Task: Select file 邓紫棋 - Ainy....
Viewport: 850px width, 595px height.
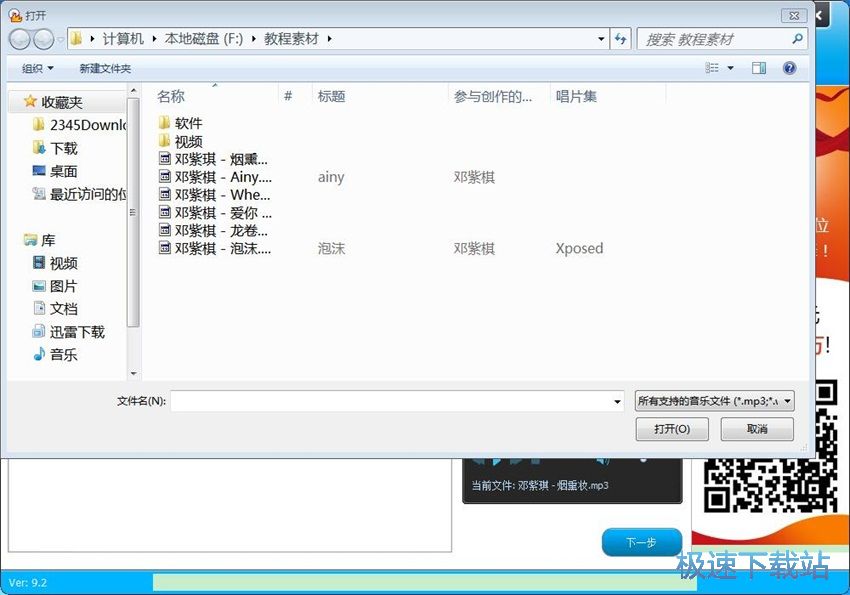Action: point(215,177)
